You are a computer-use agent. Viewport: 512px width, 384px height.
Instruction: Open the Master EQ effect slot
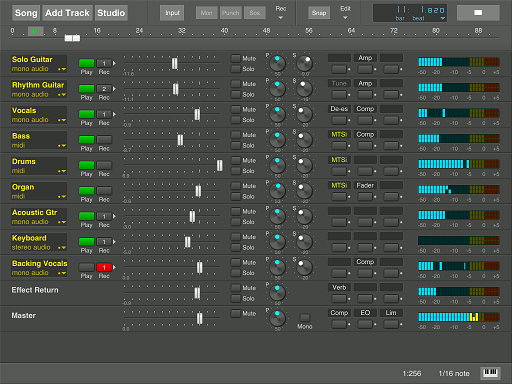(365, 313)
